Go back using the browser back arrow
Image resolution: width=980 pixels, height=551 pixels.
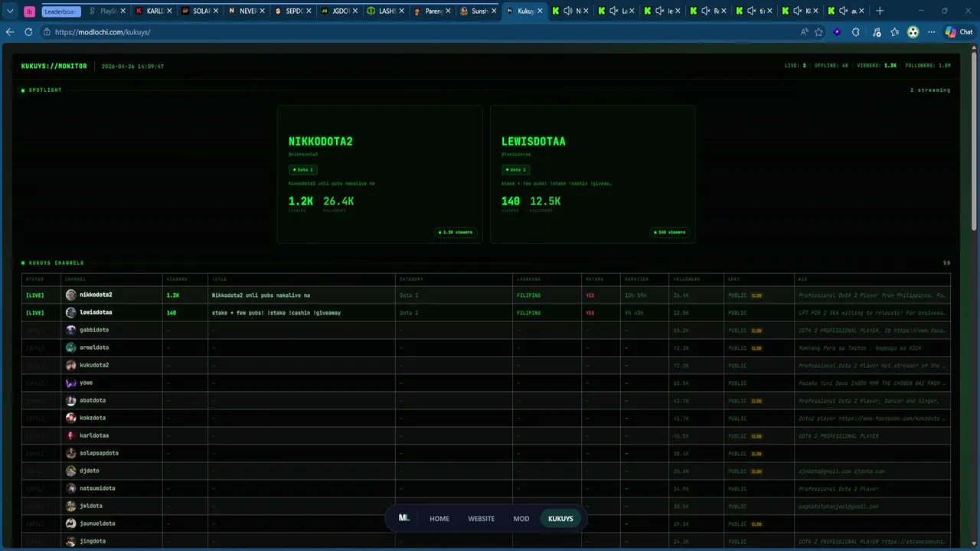click(x=10, y=32)
